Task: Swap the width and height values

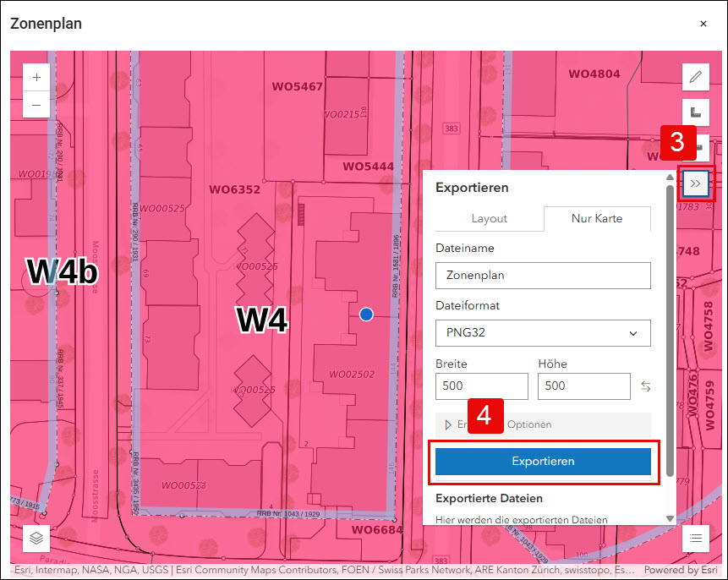Action: pyautogui.click(x=645, y=386)
